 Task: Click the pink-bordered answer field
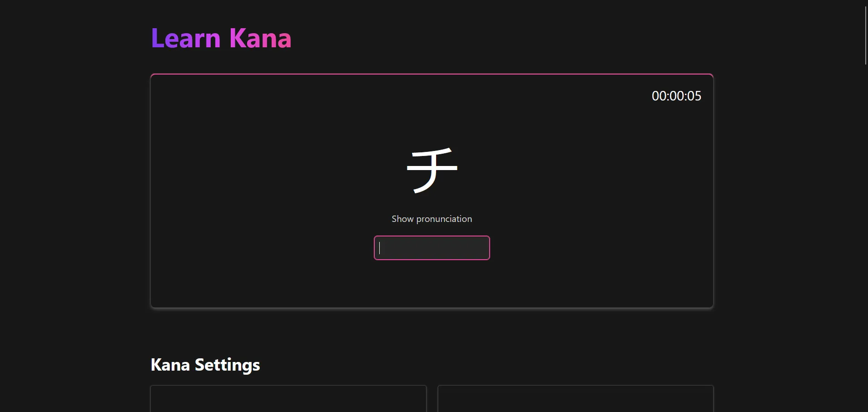(432, 248)
